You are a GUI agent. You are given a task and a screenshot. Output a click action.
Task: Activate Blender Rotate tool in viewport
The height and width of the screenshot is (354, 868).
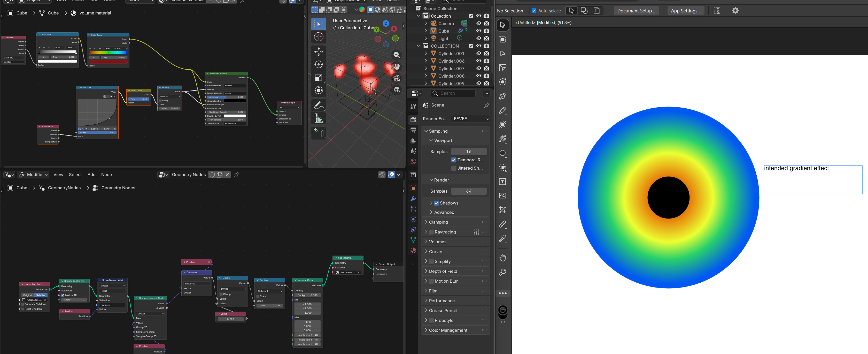pos(319,64)
